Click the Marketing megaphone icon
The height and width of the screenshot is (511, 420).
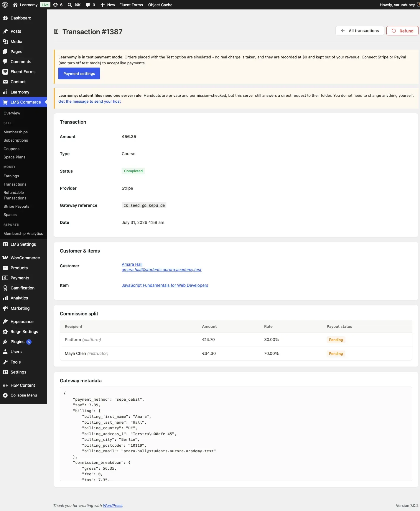pos(5,308)
